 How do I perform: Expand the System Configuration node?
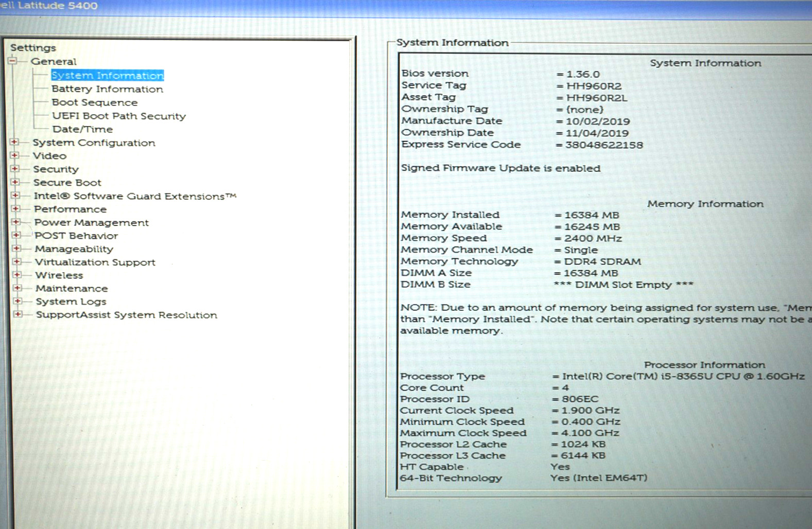coord(14,142)
